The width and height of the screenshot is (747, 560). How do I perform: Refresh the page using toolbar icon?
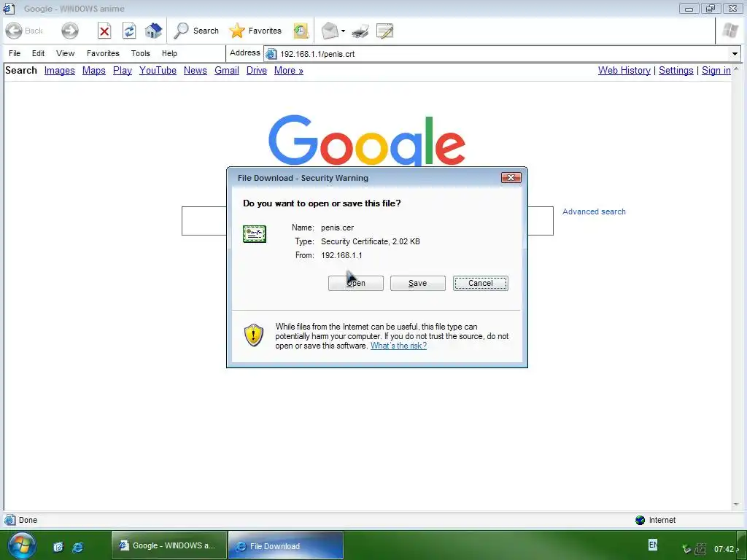coord(129,31)
